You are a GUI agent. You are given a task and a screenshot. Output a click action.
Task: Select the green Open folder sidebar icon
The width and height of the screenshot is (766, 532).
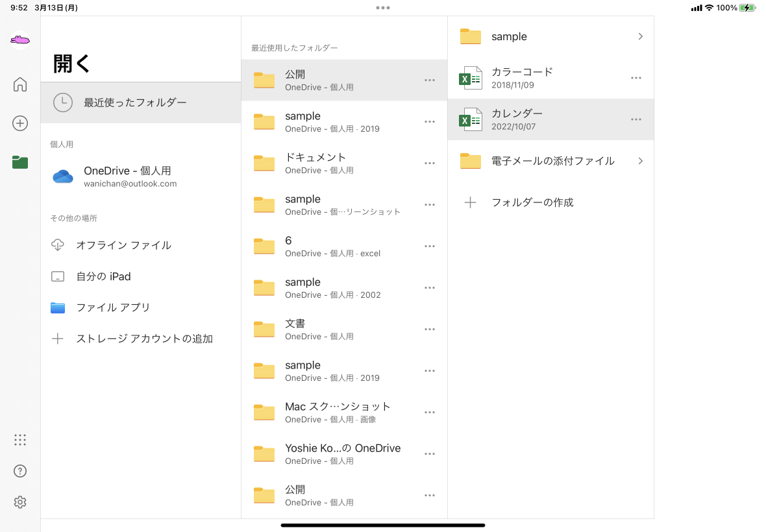20,162
